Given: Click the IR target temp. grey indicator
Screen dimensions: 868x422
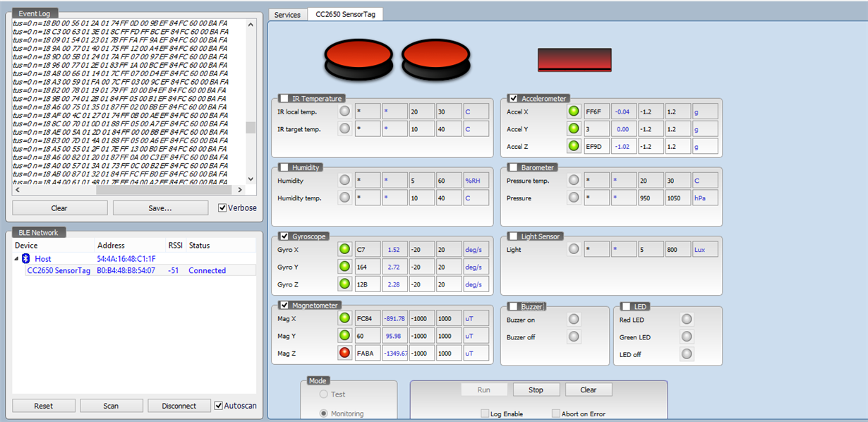Looking at the screenshot, I should point(344,128).
